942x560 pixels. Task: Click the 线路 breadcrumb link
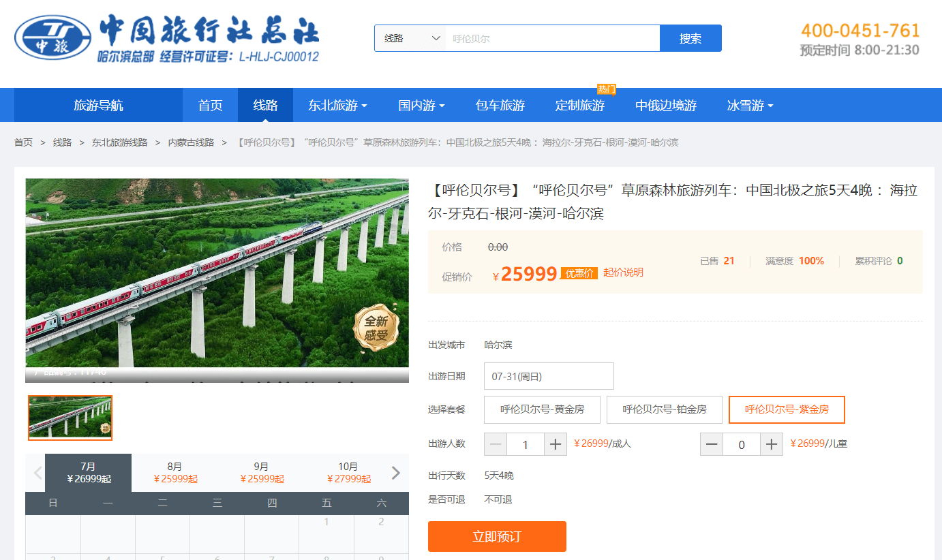62,142
